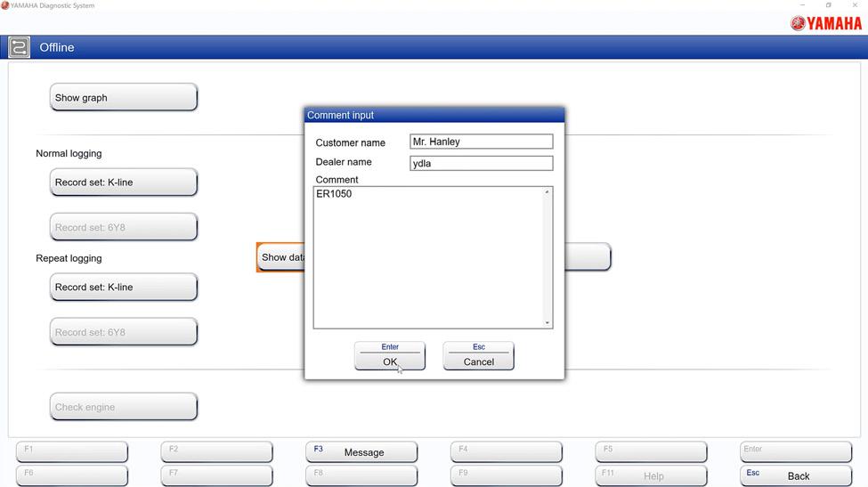Screen dimensions: 868x487
Task: Click the Comment label above text area
Action: (x=337, y=179)
